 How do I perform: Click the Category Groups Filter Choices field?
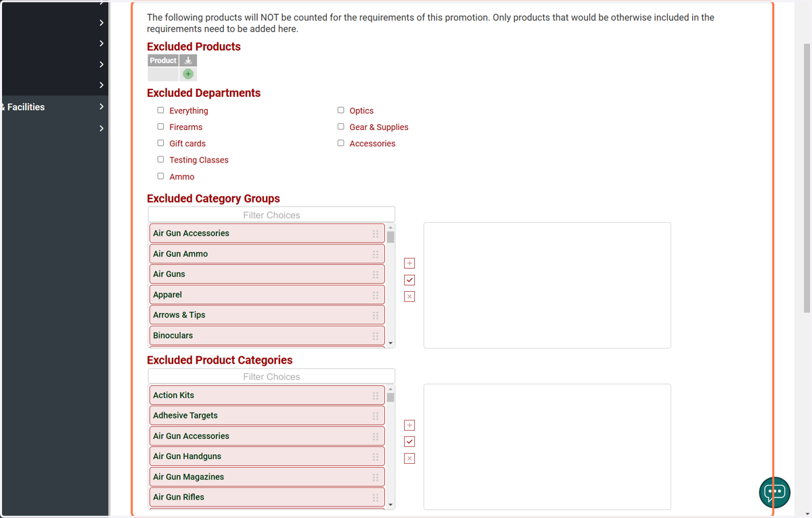[271, 215]
